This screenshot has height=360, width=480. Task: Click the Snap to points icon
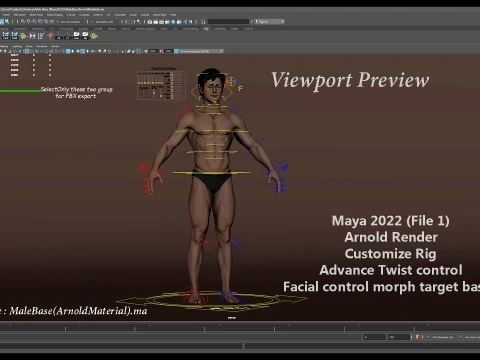34,22
